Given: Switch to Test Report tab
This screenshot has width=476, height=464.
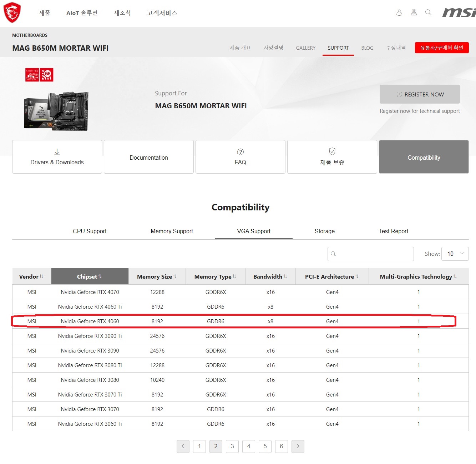Looking at the screenshot, I should click(x=394, y=231).
